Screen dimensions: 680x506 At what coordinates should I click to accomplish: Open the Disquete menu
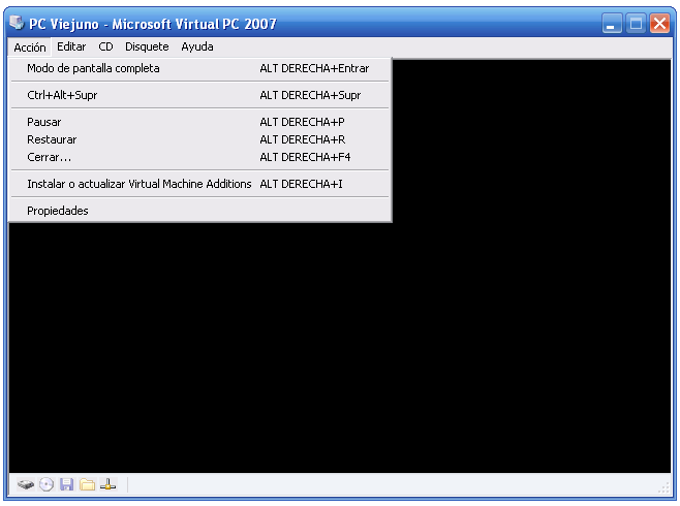(x=147, y=46)
